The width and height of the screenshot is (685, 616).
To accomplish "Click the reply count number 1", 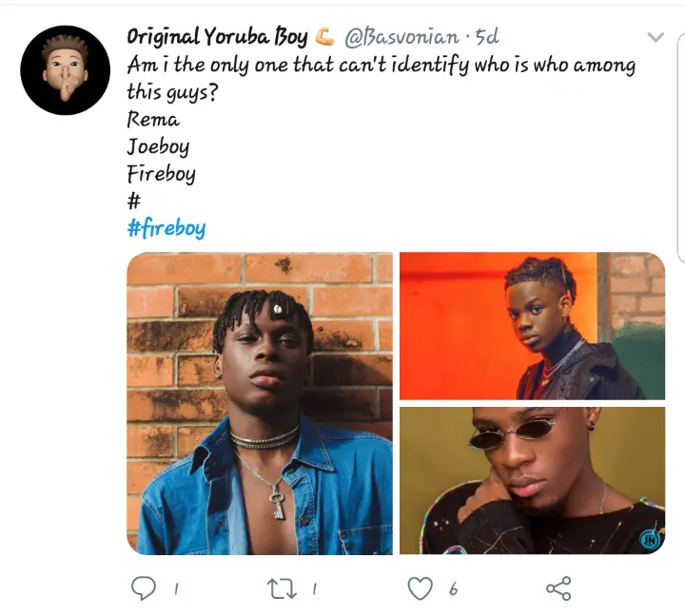I will point(176,589).
